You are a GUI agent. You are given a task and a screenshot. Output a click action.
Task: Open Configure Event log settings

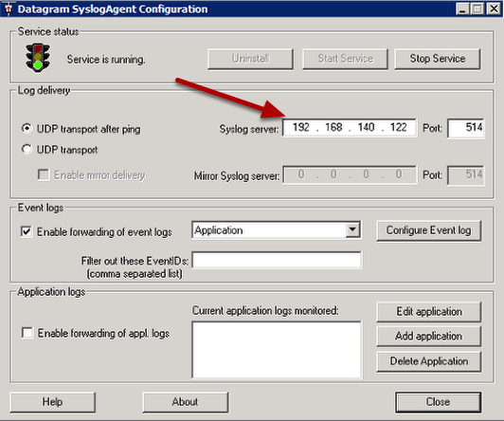(x=429, y=230)
